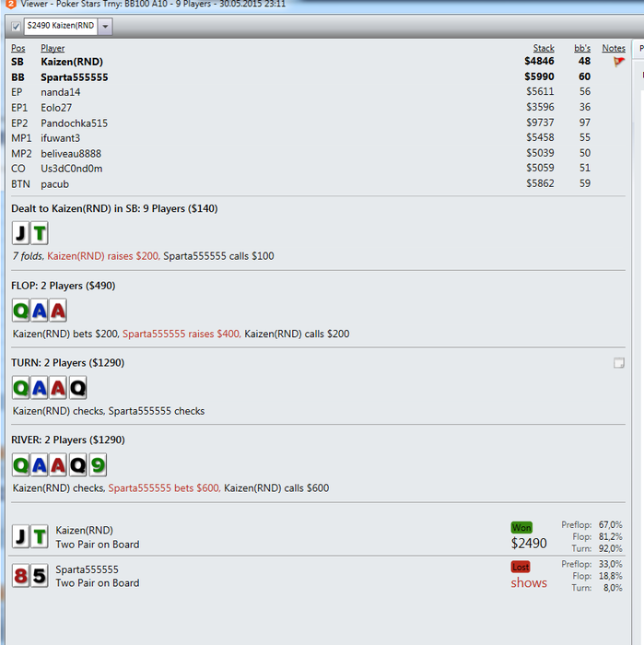Click the green Won badge
Screen dimensions: 644x645
coord(521,527)
